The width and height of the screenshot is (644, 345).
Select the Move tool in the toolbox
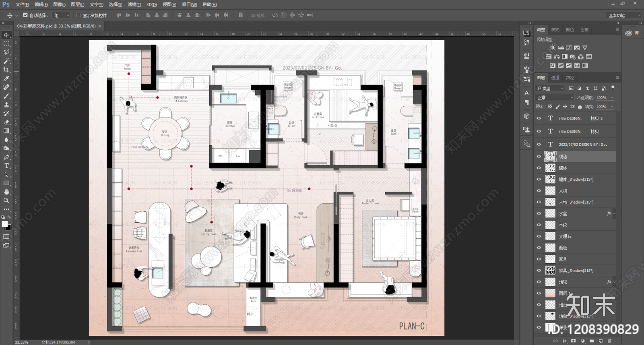coord(6,35)
